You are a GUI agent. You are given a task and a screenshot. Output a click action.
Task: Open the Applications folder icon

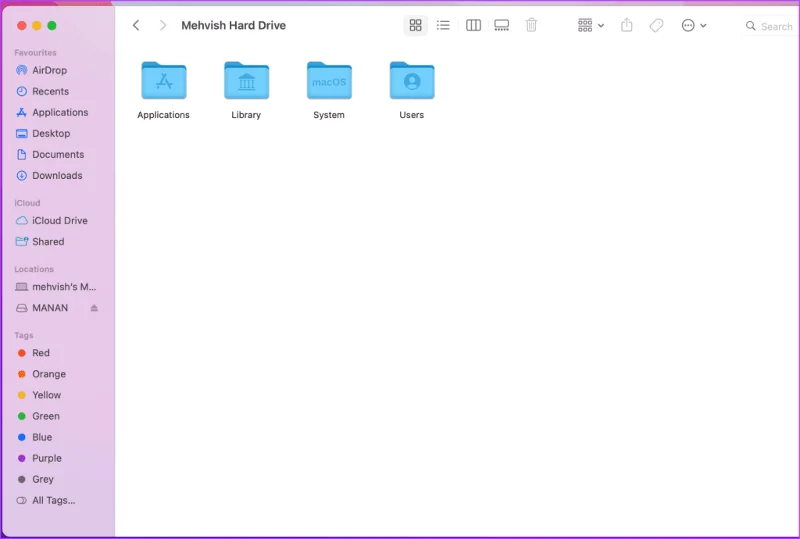[164, 80]
